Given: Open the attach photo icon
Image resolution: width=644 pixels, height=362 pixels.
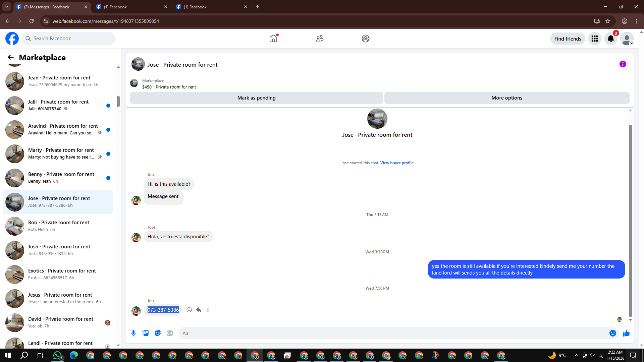Looking at the screenshot, I should 146,333.
